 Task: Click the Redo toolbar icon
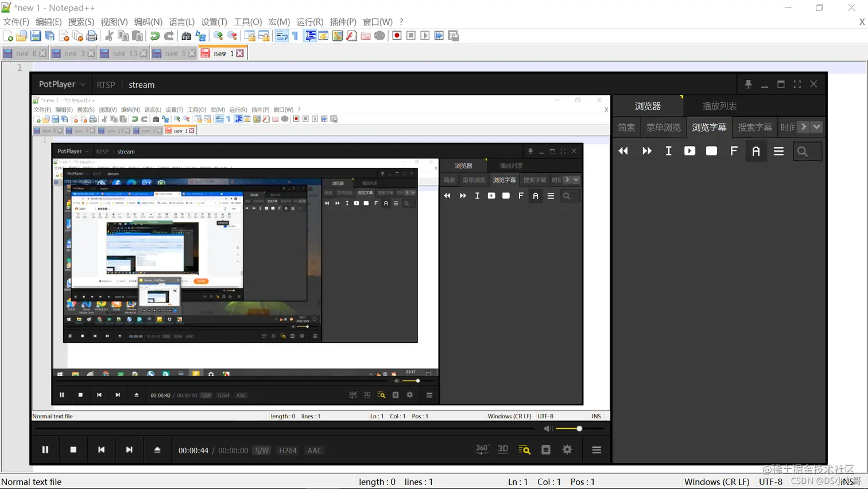point(169,36)
